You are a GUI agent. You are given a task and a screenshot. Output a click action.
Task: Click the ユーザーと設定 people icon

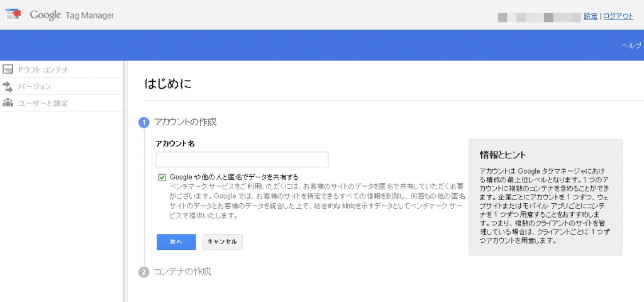pyautogui.click(x=8, y=103)
